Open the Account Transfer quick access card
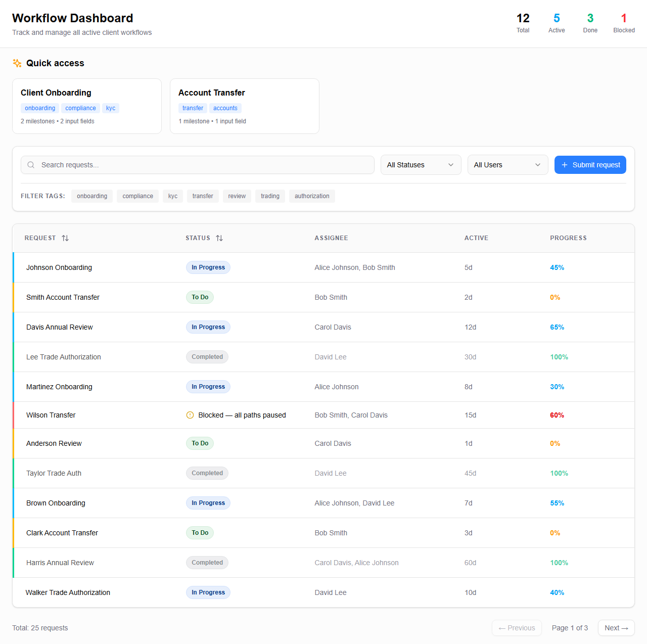This screenshot has height=644, width=647. (245, 106)
